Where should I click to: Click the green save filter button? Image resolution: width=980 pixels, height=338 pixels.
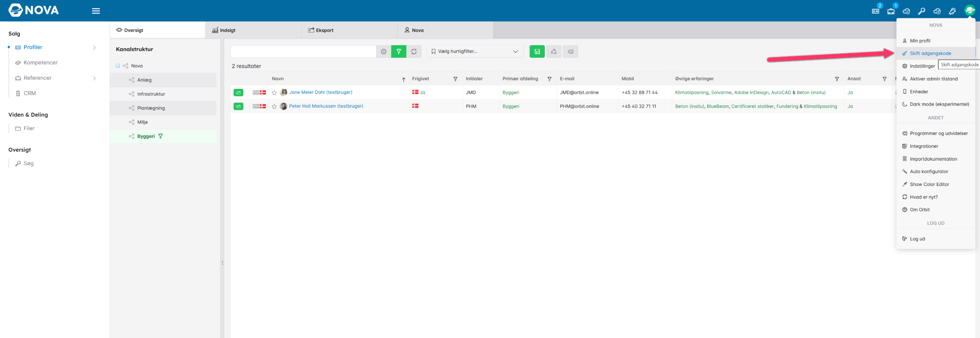click(x=537, y=52)
